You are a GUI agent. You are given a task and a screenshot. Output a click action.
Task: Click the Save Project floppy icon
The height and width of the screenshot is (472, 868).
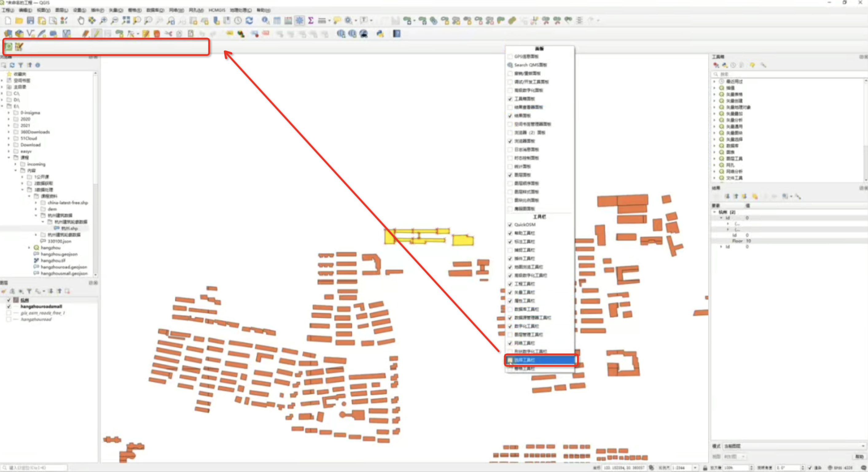30,21
